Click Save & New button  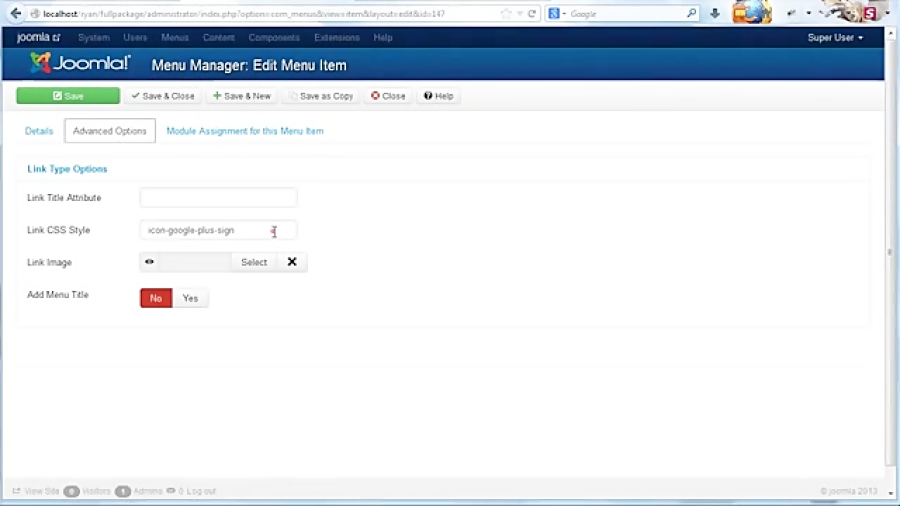[x=242, y=96]
